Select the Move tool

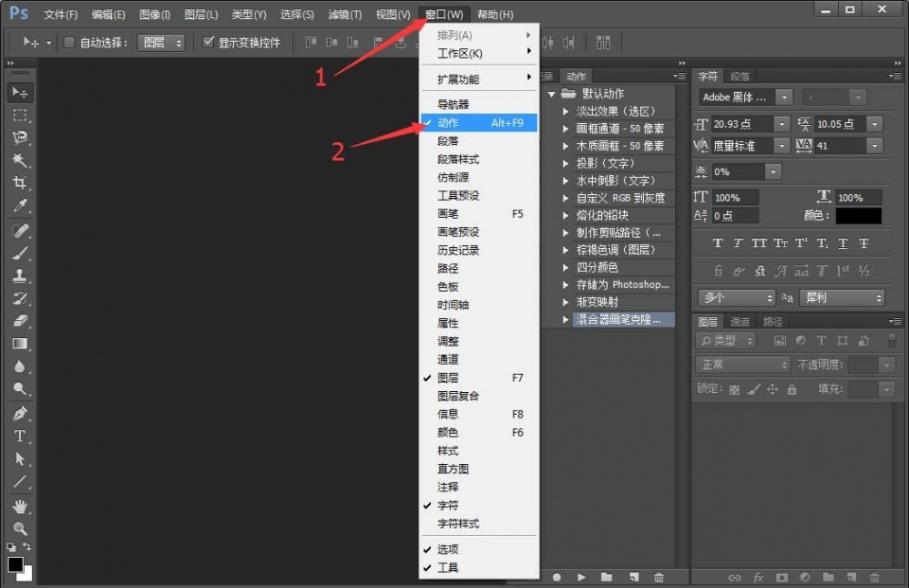click(x=19, y=92)
